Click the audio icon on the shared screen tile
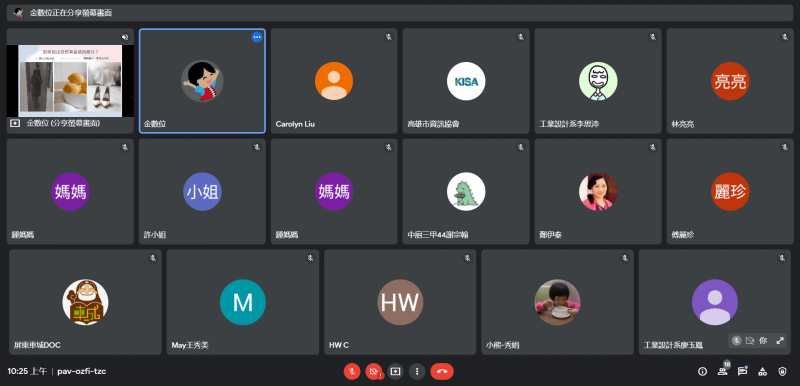 124,37
